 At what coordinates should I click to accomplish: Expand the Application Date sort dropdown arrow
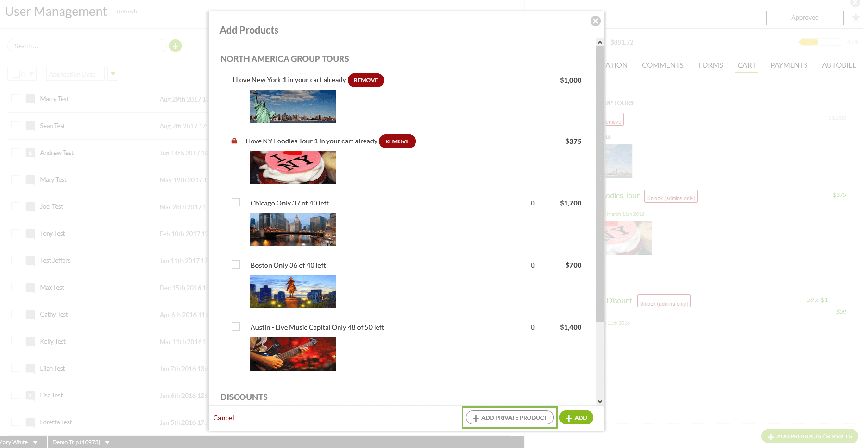pyautogui.click(x=113, y=74)
